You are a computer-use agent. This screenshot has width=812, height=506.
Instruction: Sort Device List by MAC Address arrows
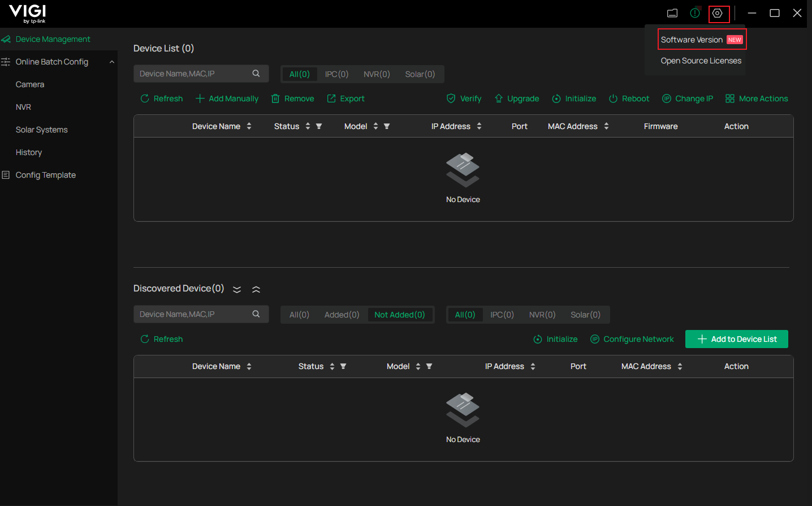point(606,126)
